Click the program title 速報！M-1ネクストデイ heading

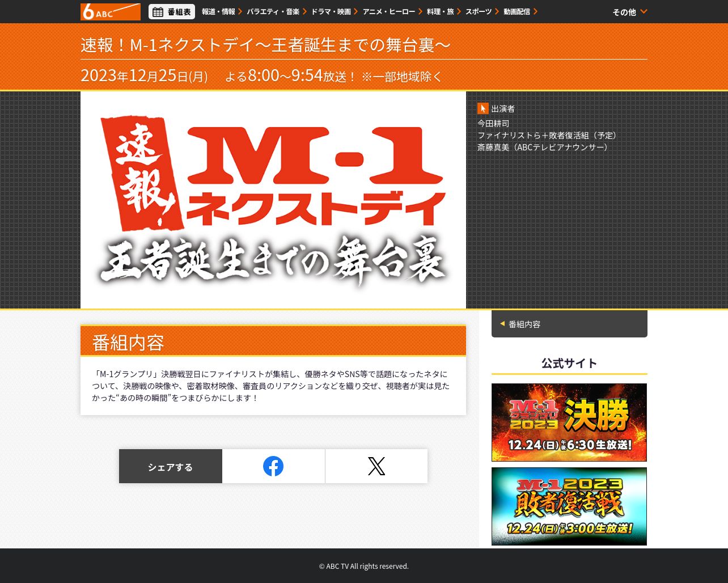point(265,45)
